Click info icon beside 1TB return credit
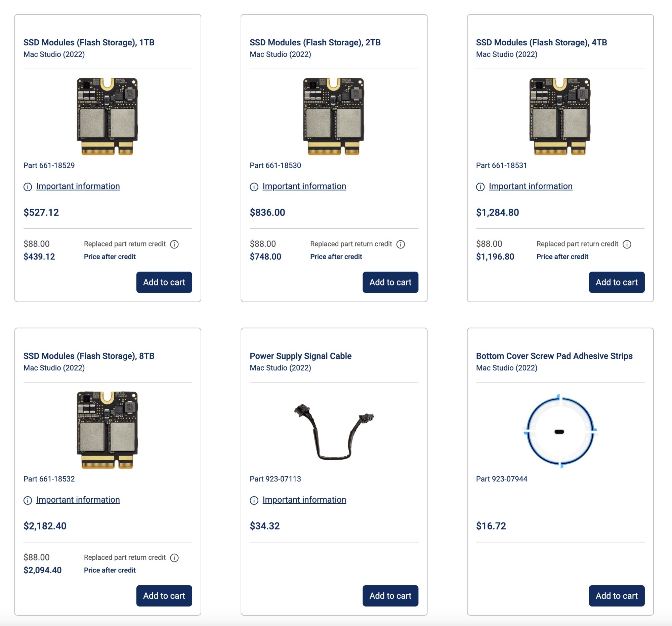 pyautogui.click(x=174, y=244)
